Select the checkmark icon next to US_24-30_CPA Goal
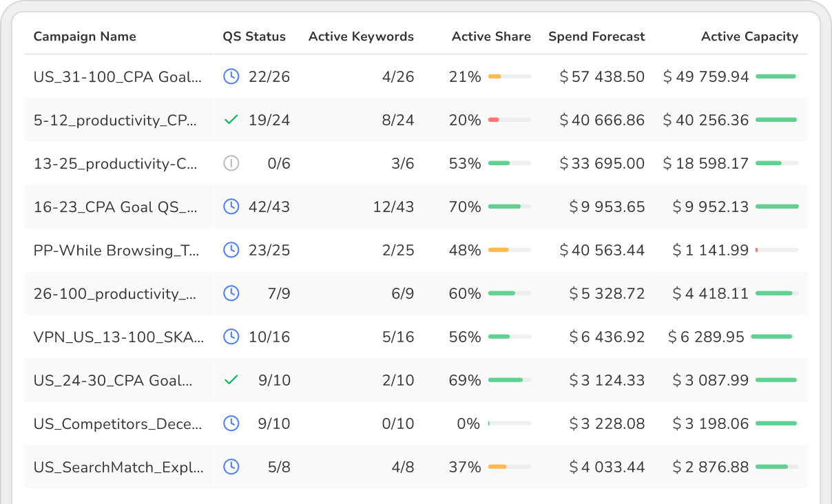Image resolution: width=832 pixels, height=504 pixels. click(231, 379)
